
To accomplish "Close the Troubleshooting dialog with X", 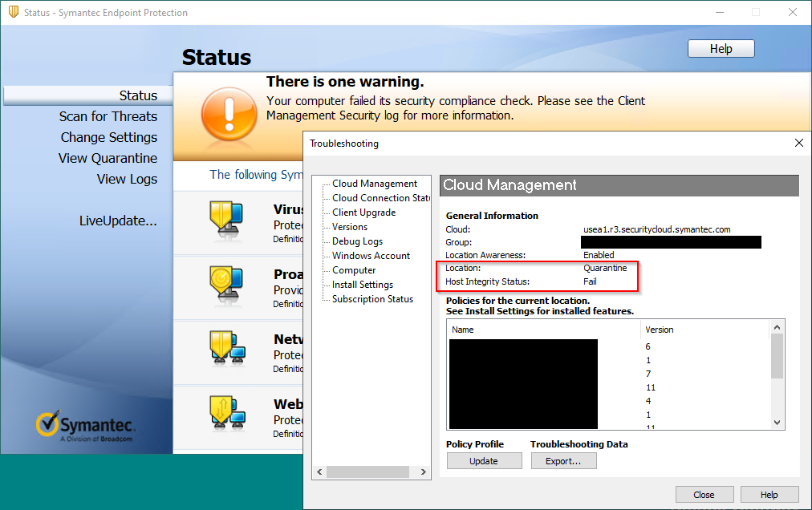I will [798, 144].
